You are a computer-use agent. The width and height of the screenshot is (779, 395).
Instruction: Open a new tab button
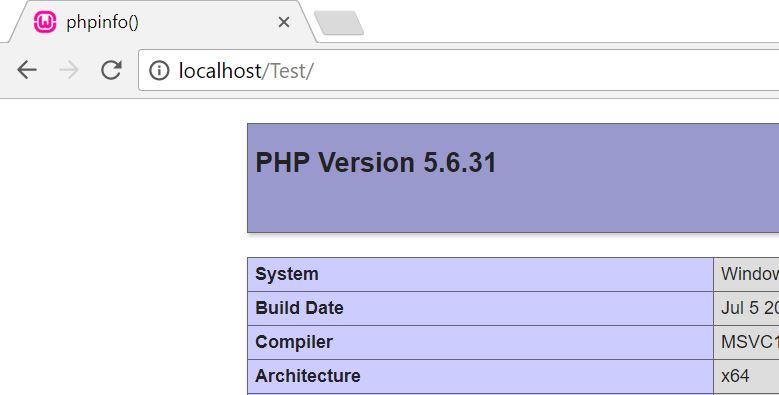[339, 23]
